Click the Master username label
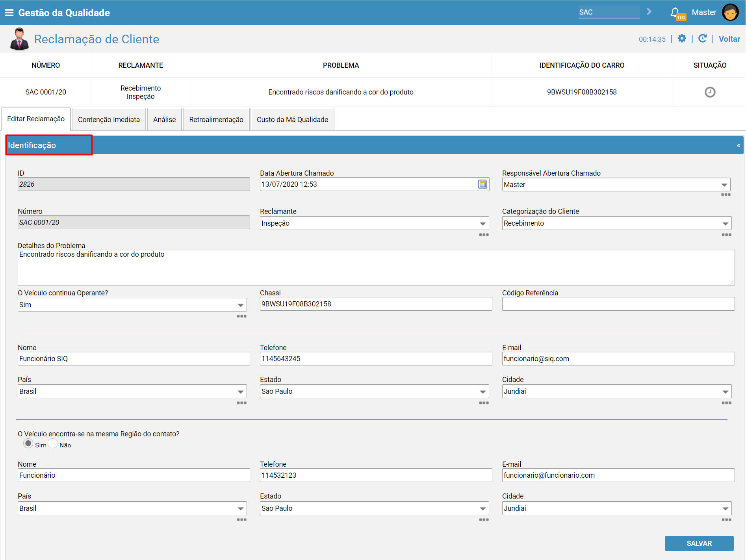This screenshot has width=746, height=560. [704, 12]
